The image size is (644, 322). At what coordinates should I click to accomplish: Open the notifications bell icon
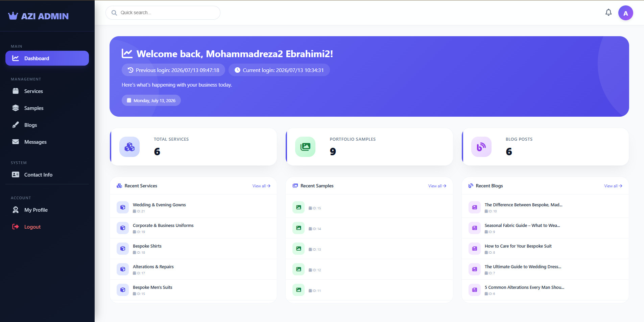pyautogui.click(x=608, y=13)
